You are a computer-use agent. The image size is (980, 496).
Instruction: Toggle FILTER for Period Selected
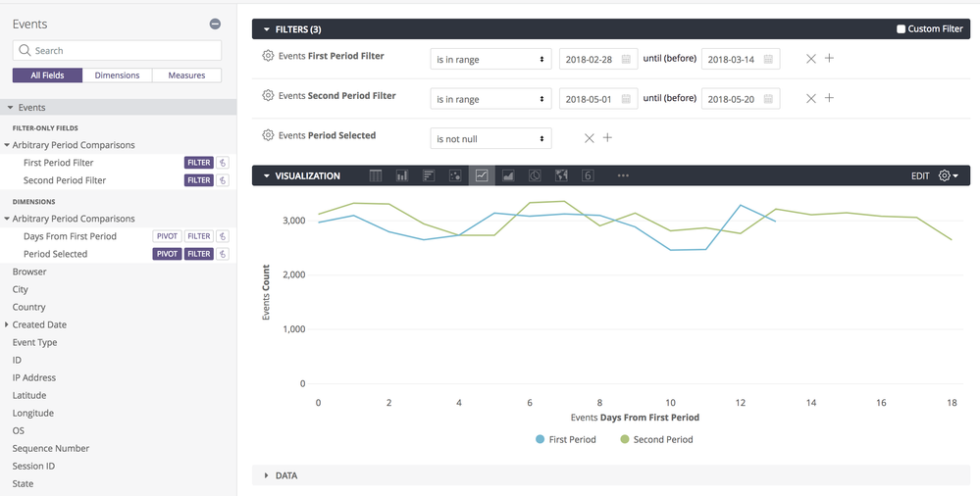[199, 254]
